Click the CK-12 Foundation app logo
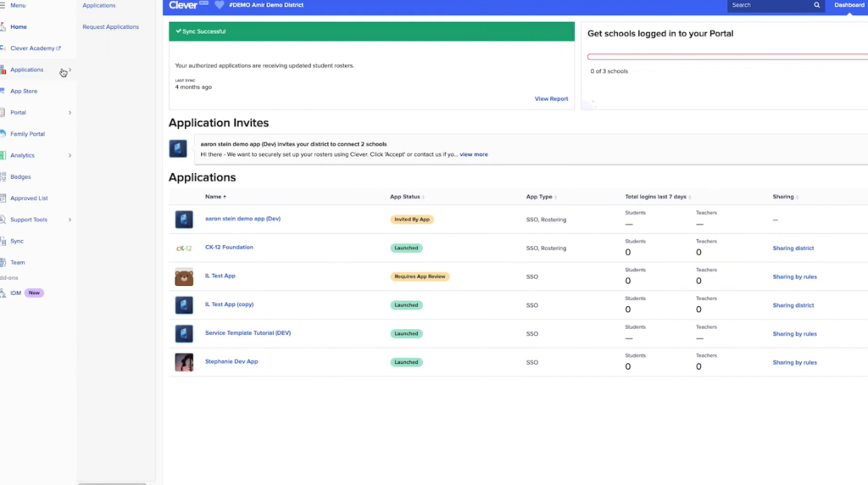The width and height of the screenshot is (868, 485). [184, 248]
